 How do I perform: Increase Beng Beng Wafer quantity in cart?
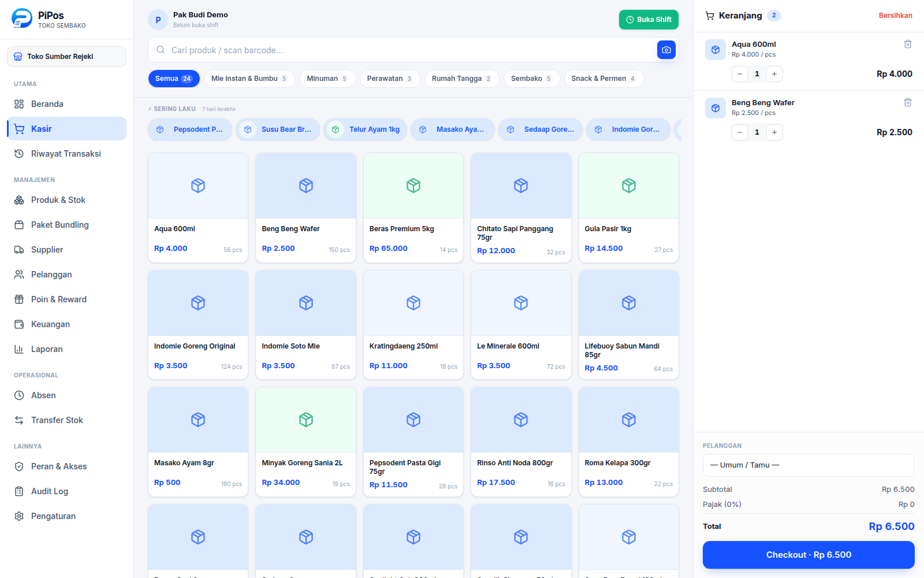(774, 132)
